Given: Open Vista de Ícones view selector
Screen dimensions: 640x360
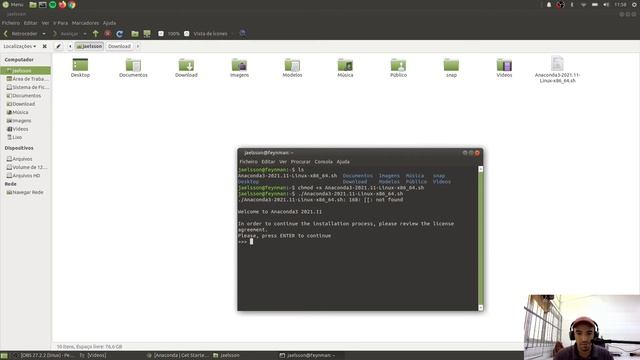Looking at the screenshot, I should pos(211,34).
